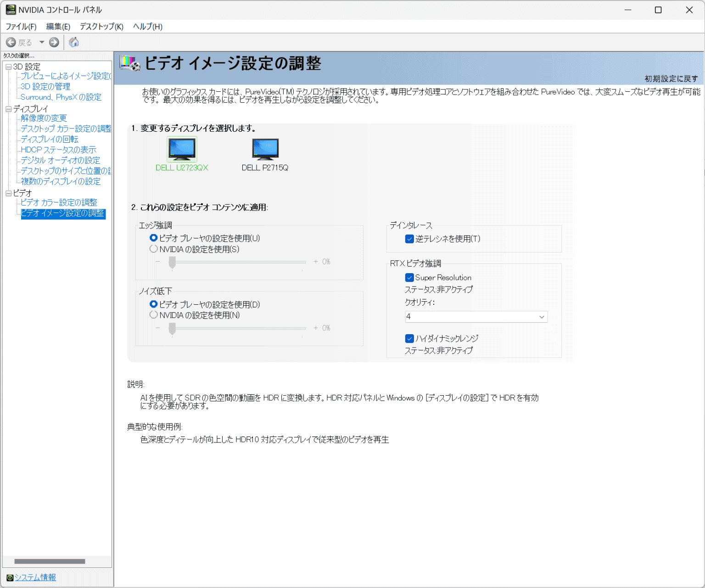The image size is (705, 588).
Task: Open the ファイル menu
Action: 21,27
